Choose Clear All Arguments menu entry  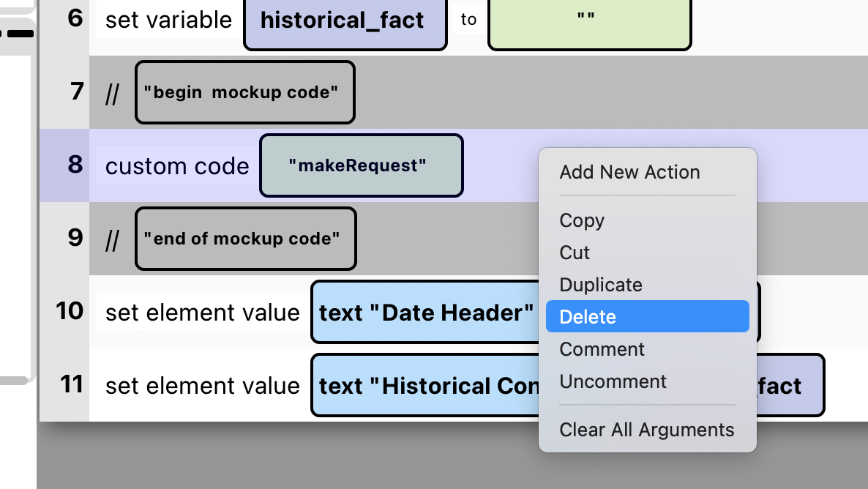pyautogui.click(x=647, y=430)
